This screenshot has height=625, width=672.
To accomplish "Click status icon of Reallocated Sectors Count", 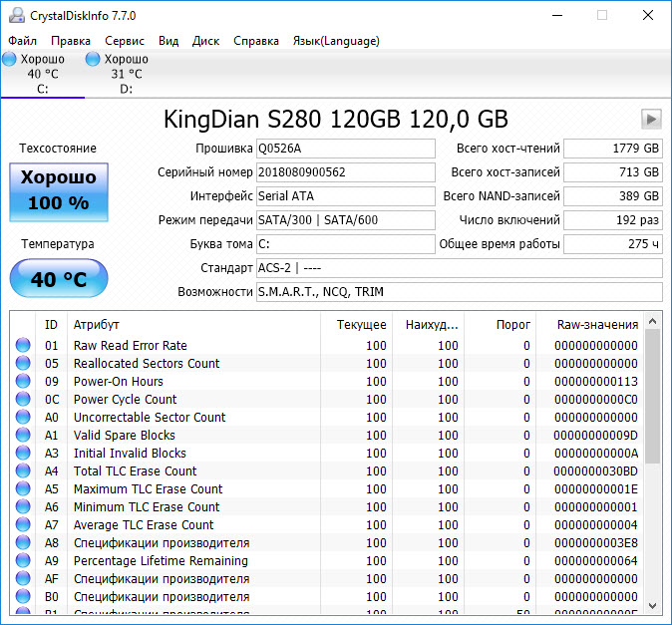I will coord(23,363).
